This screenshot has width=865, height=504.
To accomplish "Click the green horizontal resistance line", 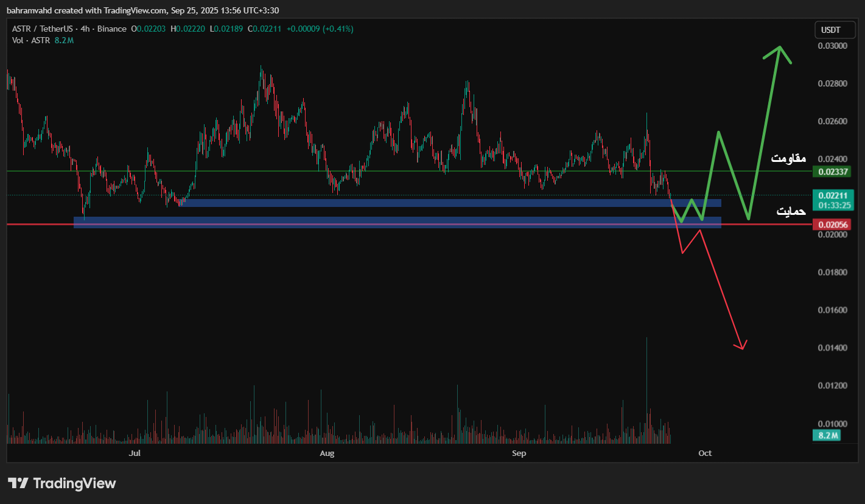I will pyautogui.click(x=365, y=172).
